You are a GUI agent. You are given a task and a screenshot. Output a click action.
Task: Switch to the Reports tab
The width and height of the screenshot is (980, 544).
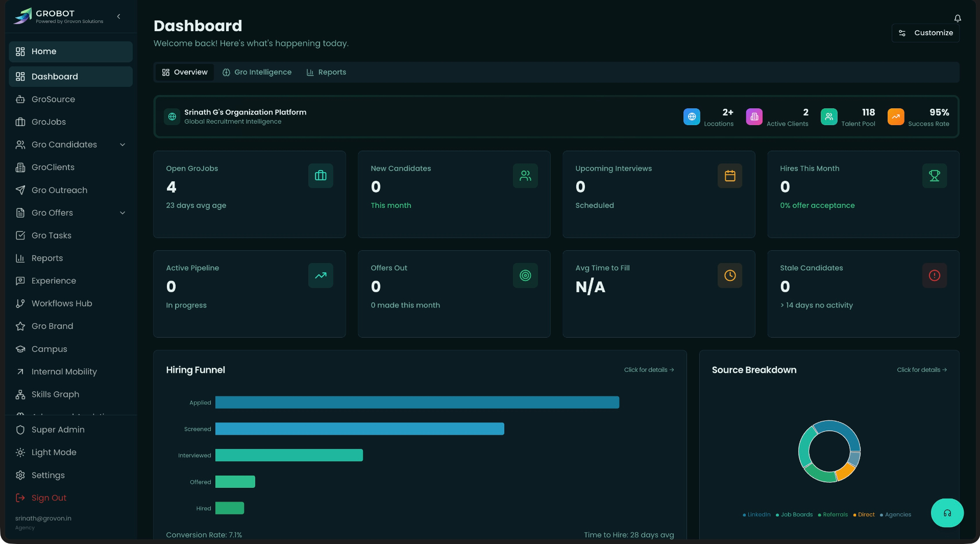[x=326, y=72]
